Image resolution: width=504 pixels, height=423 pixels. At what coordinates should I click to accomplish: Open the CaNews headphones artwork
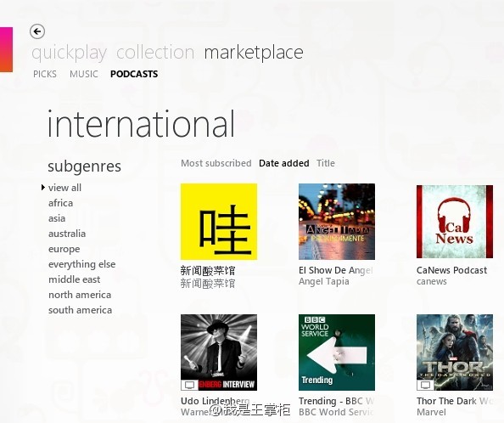pos(455,222)
